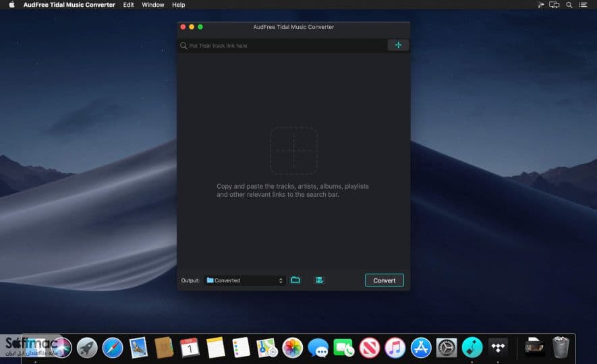Click the Convert button
The height and width of the screenshot is (364, 597).
(384, 280)
